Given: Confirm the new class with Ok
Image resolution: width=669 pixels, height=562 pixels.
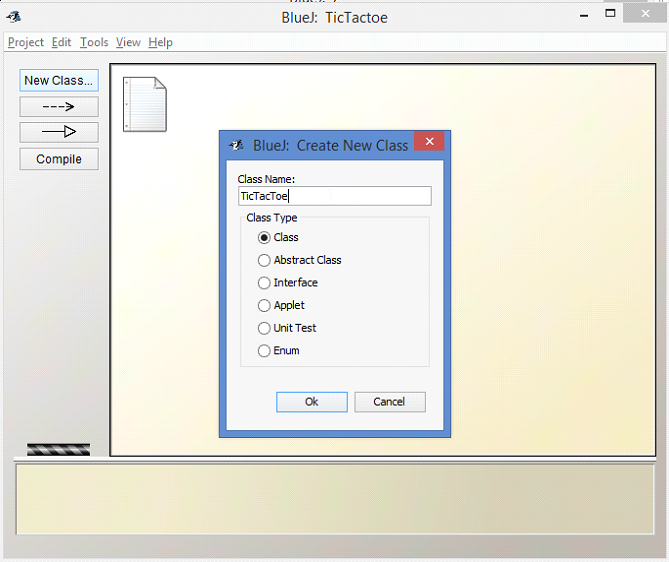Looking at the screenshot, I should pos(312,402).
